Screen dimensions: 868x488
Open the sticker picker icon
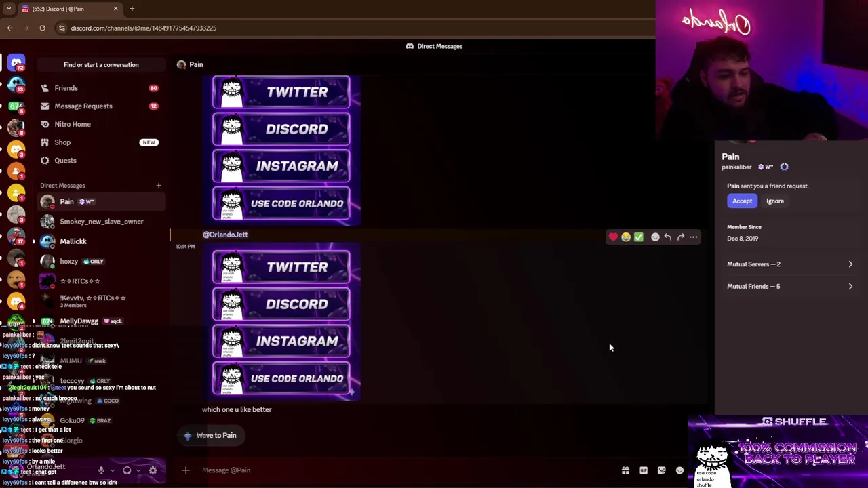[x=662, y=470]
